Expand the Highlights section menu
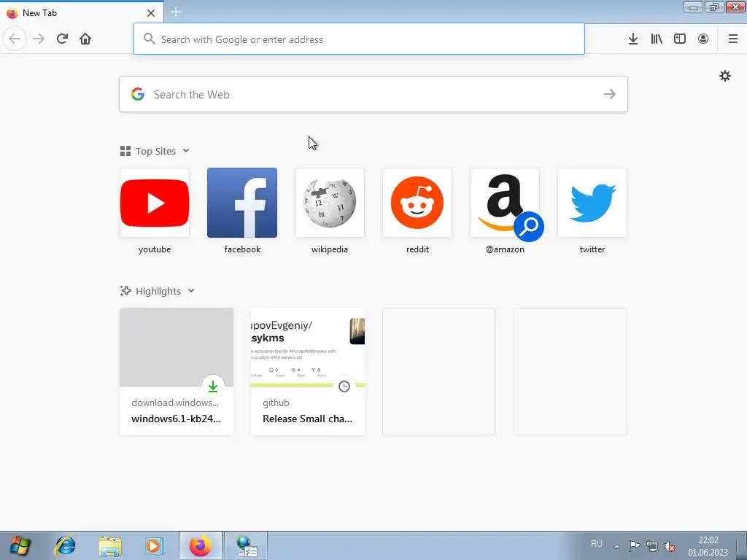 tap(191, 291)
